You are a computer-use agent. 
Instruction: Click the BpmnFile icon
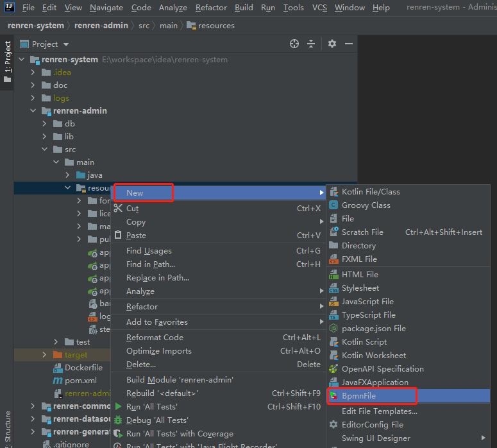[333, 395]
